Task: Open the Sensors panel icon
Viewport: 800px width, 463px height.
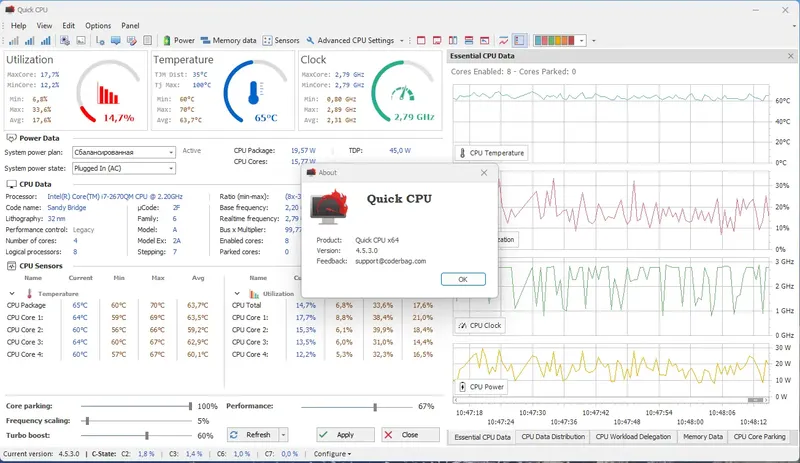Action: (x=267, y=40)
